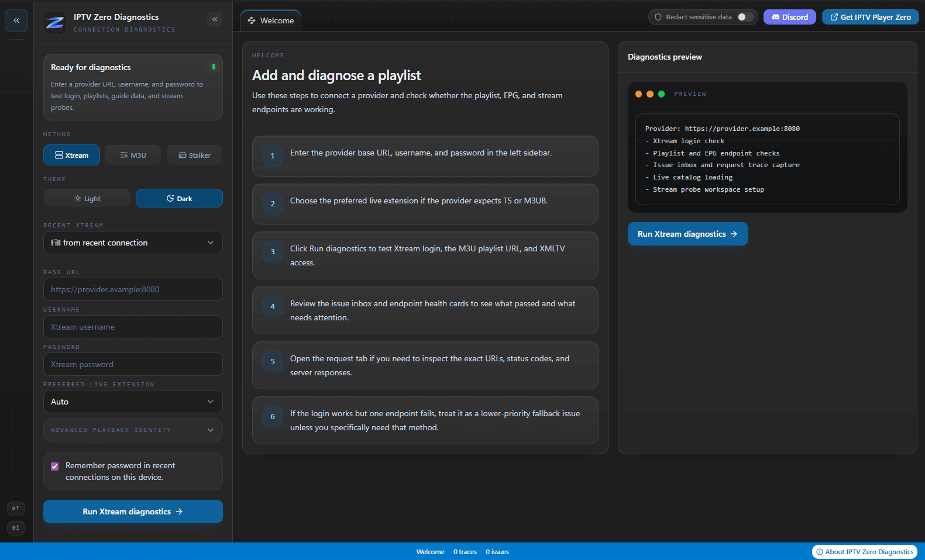
Task: Switch method to M3U
Action: pos(133,155)
